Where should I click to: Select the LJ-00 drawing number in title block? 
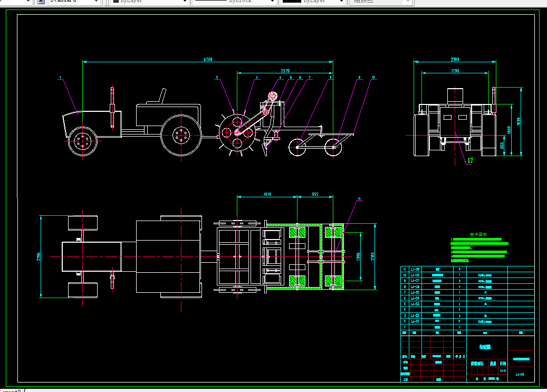[520, 374]
